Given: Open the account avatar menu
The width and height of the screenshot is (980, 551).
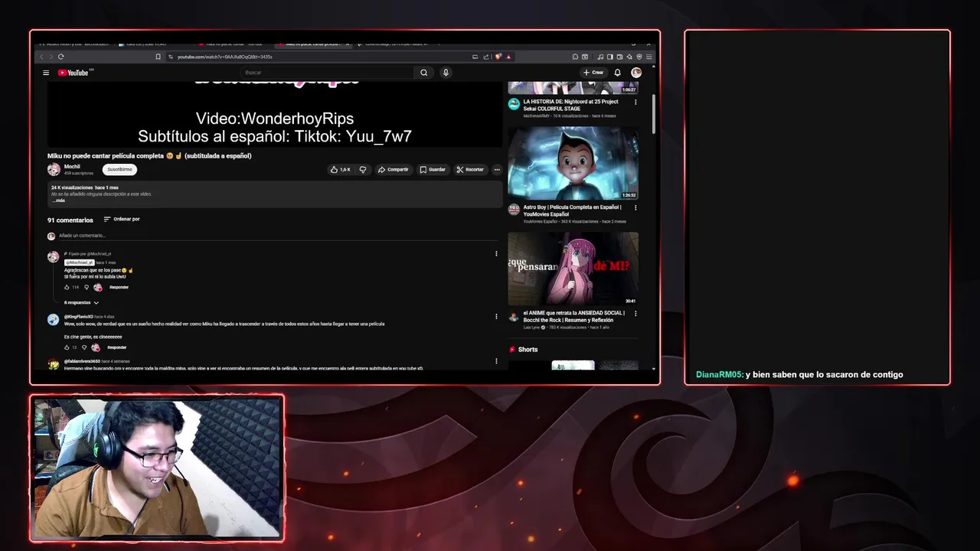Looking at the screenshot, I should tap(636, 73).
